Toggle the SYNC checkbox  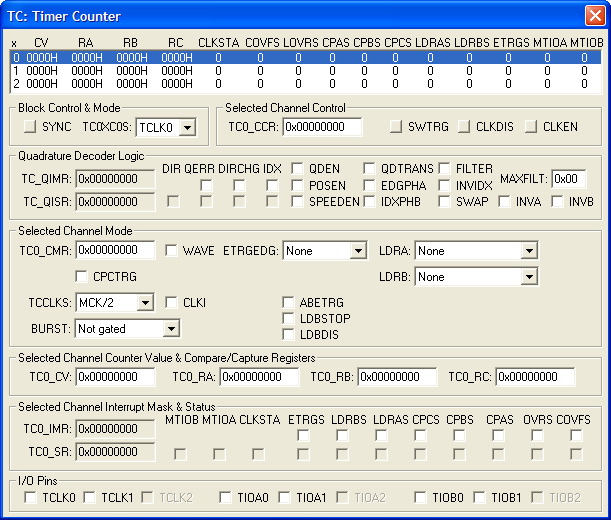pos(30,127)
